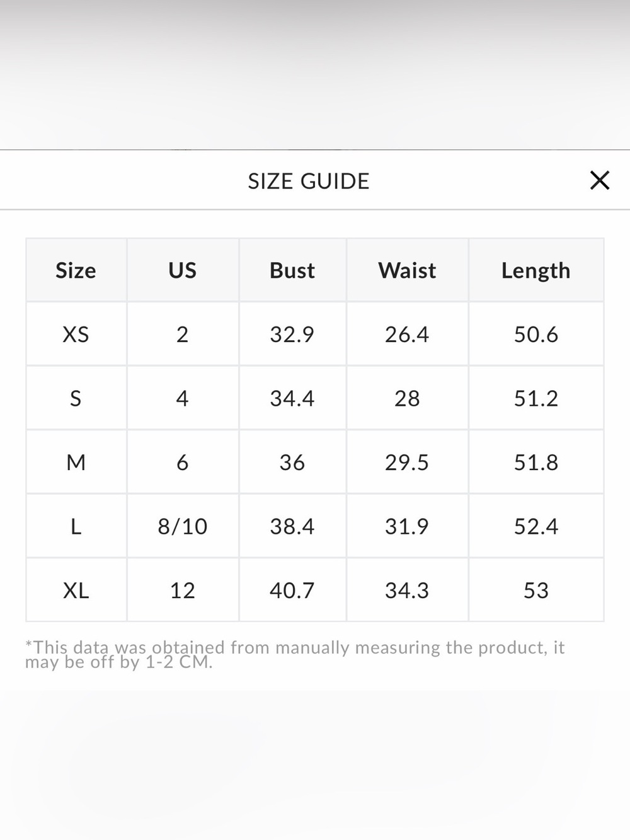Click the XL size row label

pyautogui.click(x=76, y=591)
